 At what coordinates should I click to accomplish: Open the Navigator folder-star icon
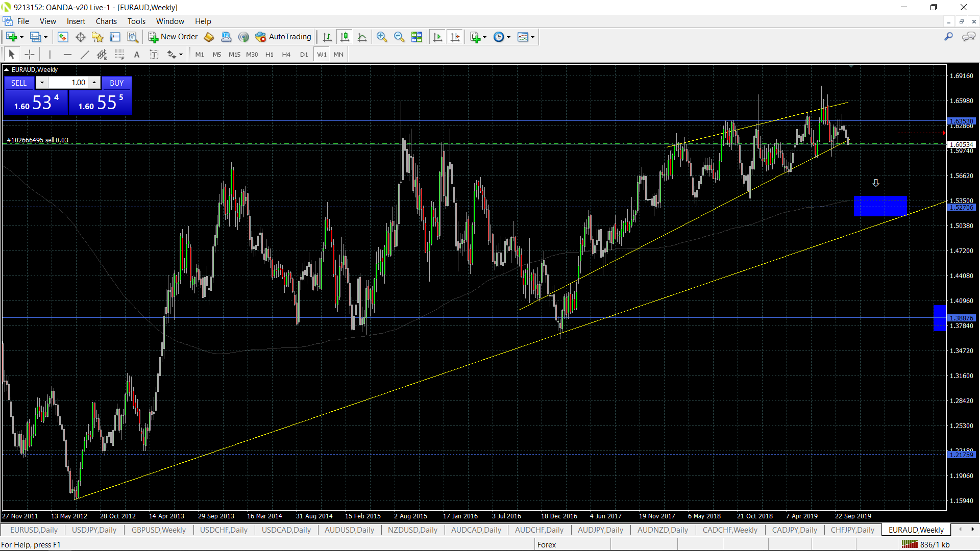pyautogui.click(x=97, y=37)
